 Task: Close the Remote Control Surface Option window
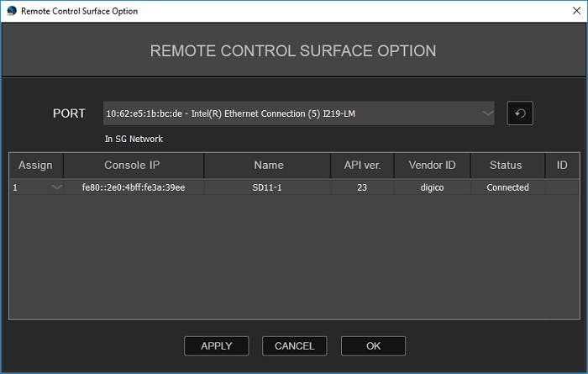tap(569, 11)
